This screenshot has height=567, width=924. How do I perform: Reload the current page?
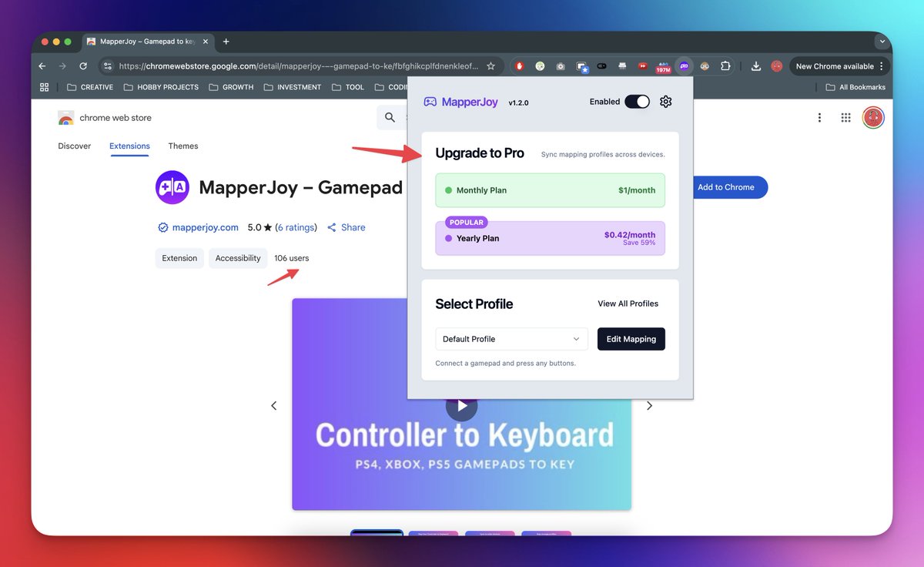coord(83,66)
